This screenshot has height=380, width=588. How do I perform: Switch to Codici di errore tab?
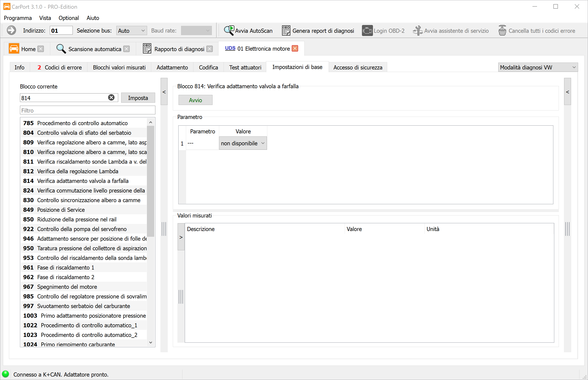pos(59,67)
